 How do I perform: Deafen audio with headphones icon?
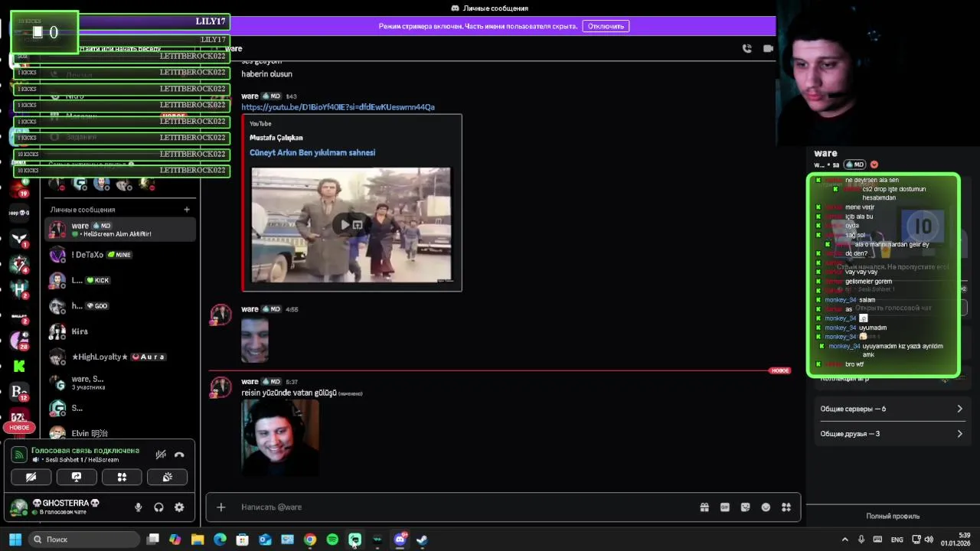(x=158, y=507)
